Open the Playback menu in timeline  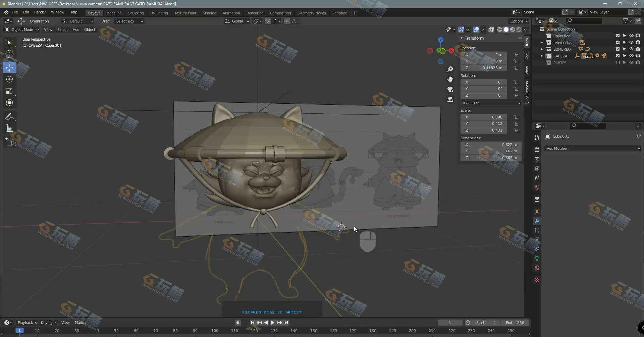click(27, 323)
